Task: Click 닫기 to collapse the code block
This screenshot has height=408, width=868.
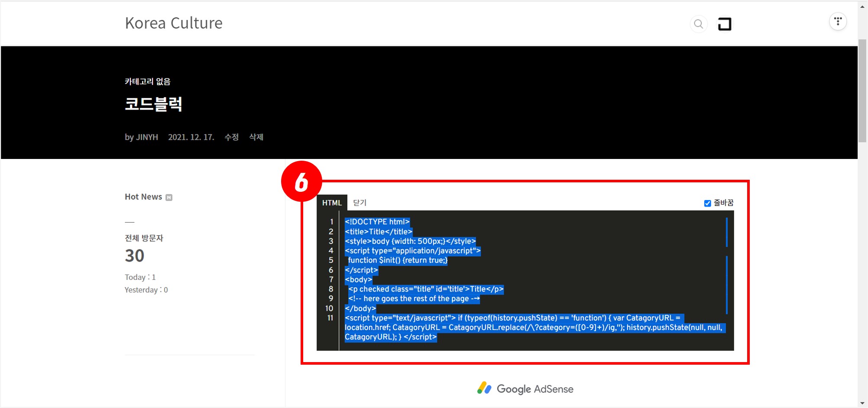Action: [x=360, y=203]
